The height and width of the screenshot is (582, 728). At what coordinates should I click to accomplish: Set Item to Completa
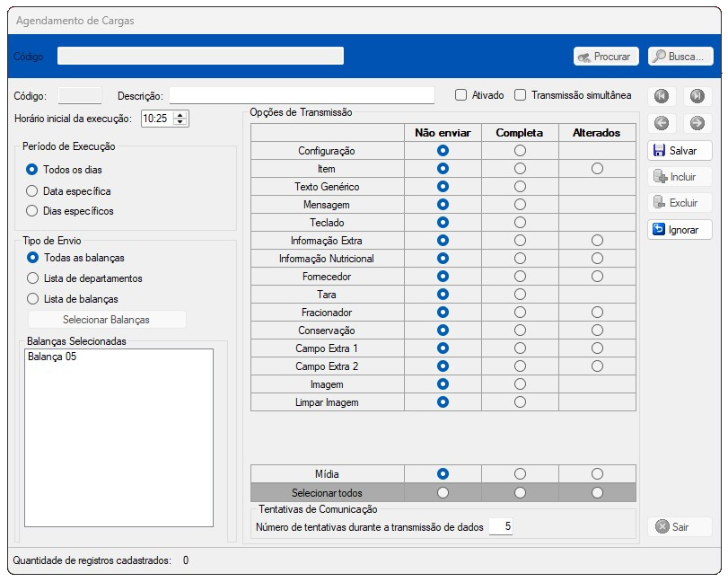pos(520,169)
